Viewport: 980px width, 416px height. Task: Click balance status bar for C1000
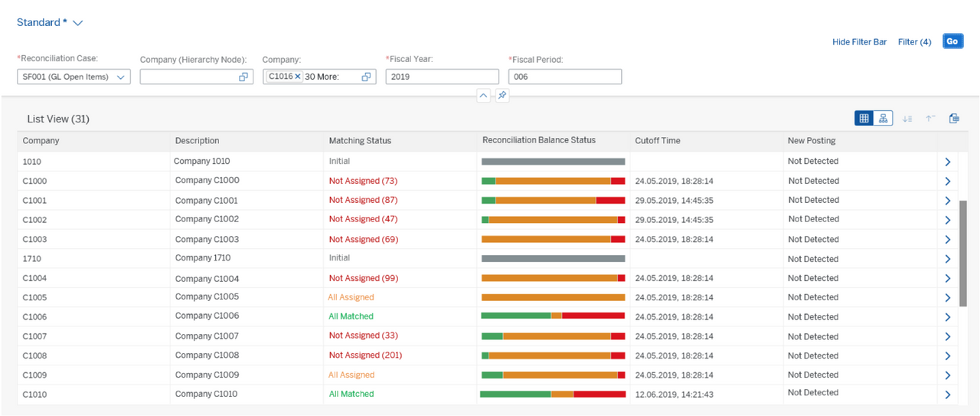553,181
